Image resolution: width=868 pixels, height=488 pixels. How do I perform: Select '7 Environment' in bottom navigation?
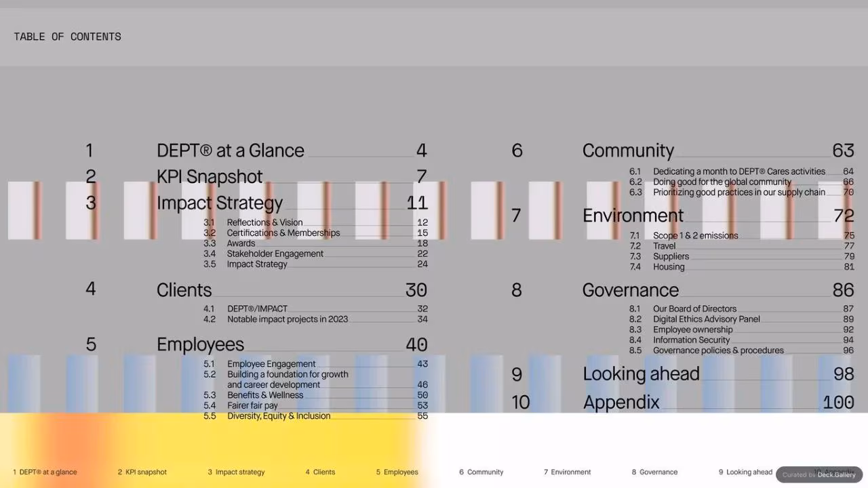click(x=568, y=472)
